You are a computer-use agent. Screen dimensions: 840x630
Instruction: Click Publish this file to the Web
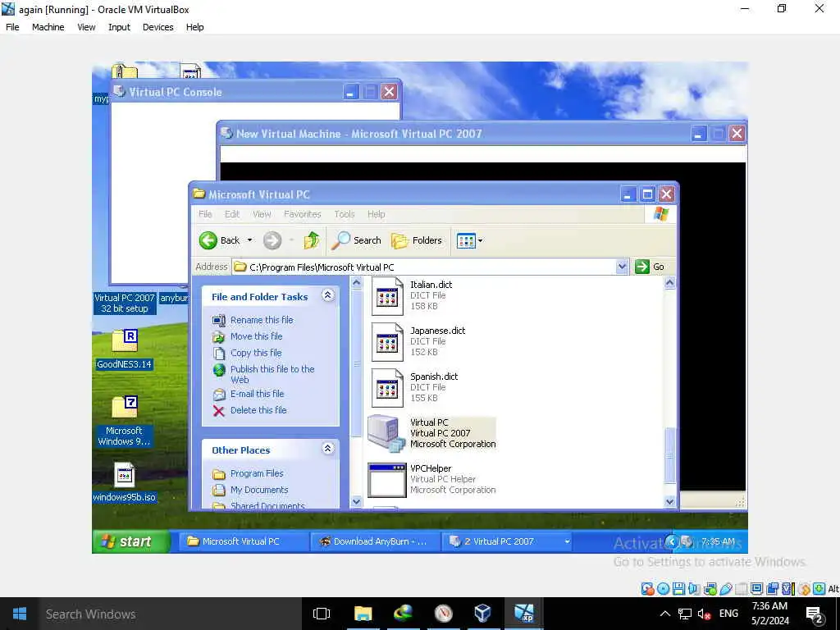[x=272, y=374]
